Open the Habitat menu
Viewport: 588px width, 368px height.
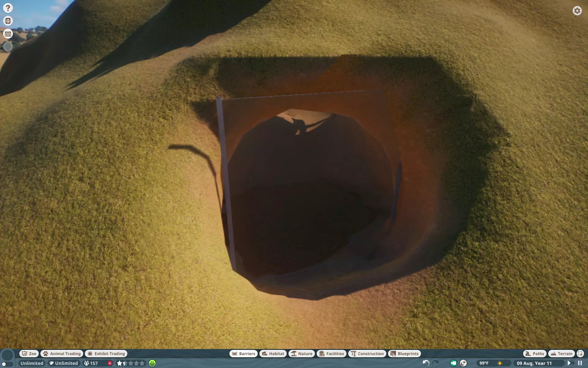[273, 354]
